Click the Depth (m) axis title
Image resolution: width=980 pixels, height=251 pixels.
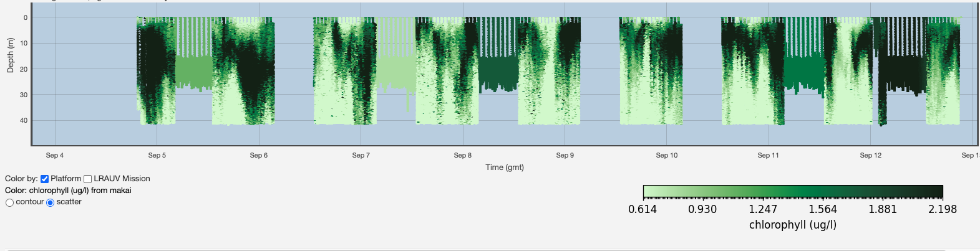(10, 55)
